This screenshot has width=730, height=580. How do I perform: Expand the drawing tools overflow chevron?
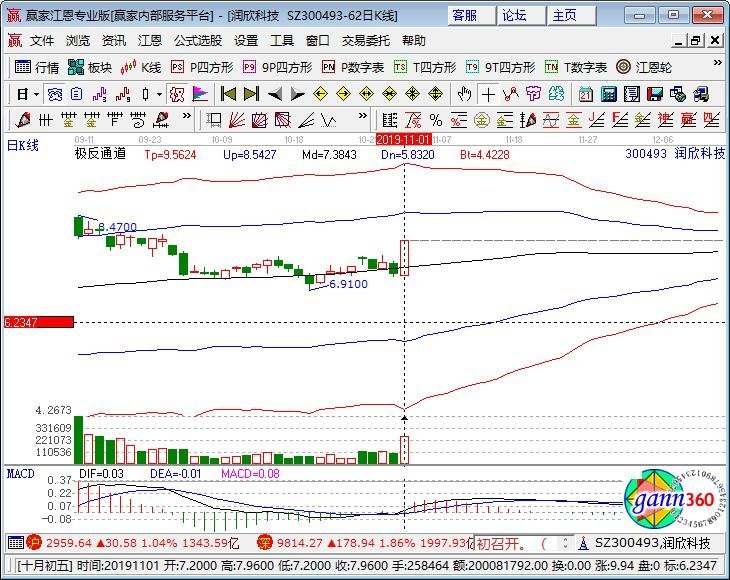(x=187, y=116)
